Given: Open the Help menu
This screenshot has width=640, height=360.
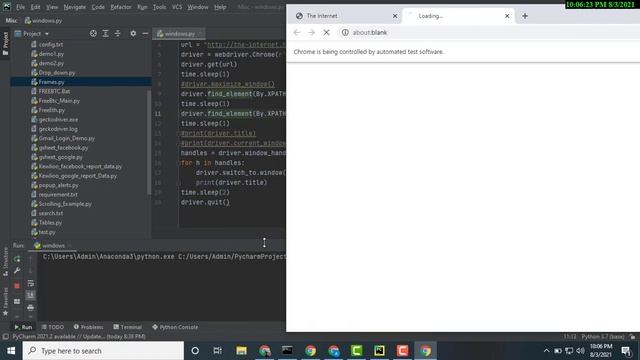Looking at the screenshot, I should click(220, 7).
